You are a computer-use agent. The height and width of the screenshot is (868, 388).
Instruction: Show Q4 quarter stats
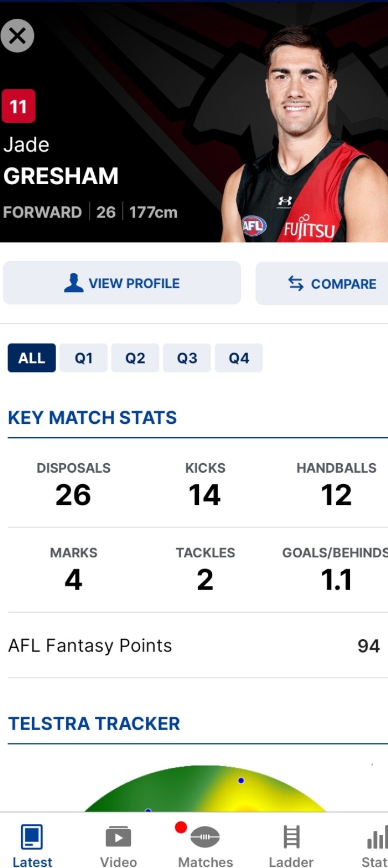[x=239, y=358]
